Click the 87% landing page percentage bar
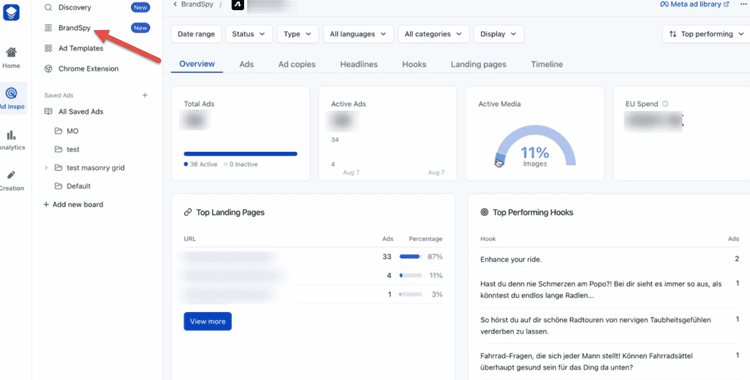750x380 pixels. 410,257
